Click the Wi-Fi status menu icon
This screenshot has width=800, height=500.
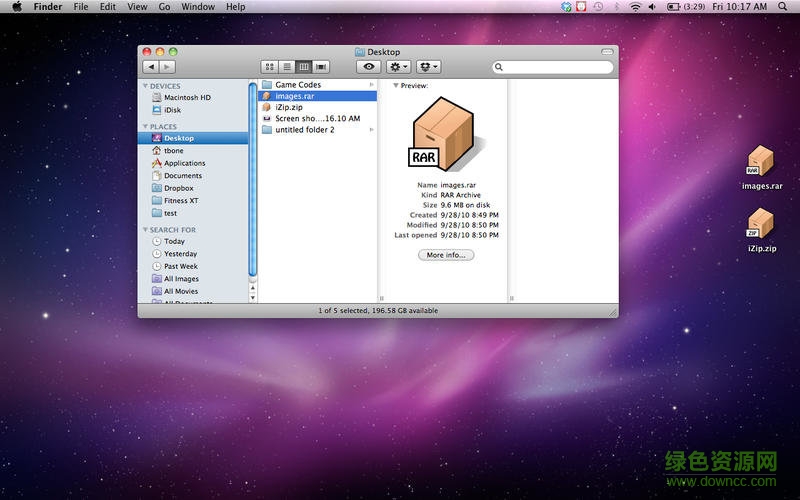click(x=634, y=7)
